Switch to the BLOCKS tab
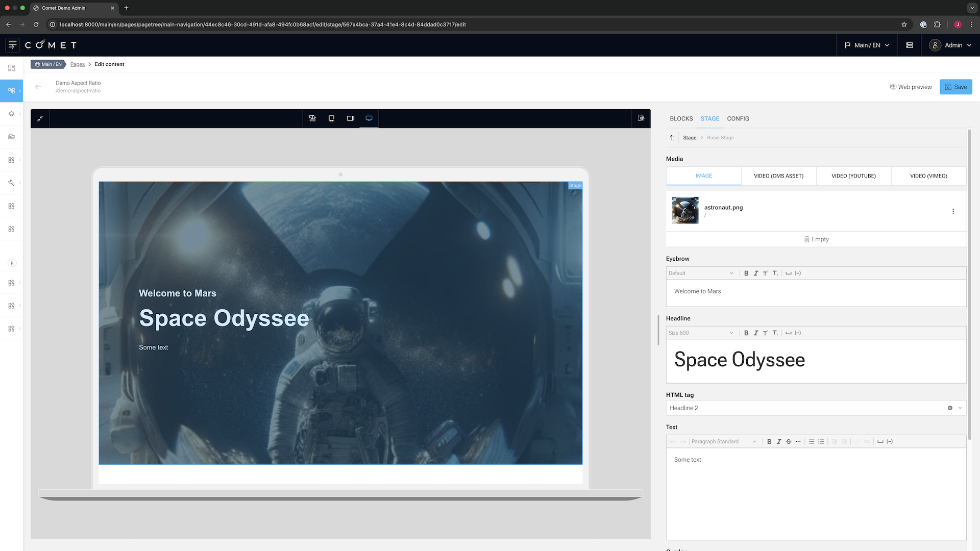This screenshot has width=980, height=551. [x=681, y=119]
